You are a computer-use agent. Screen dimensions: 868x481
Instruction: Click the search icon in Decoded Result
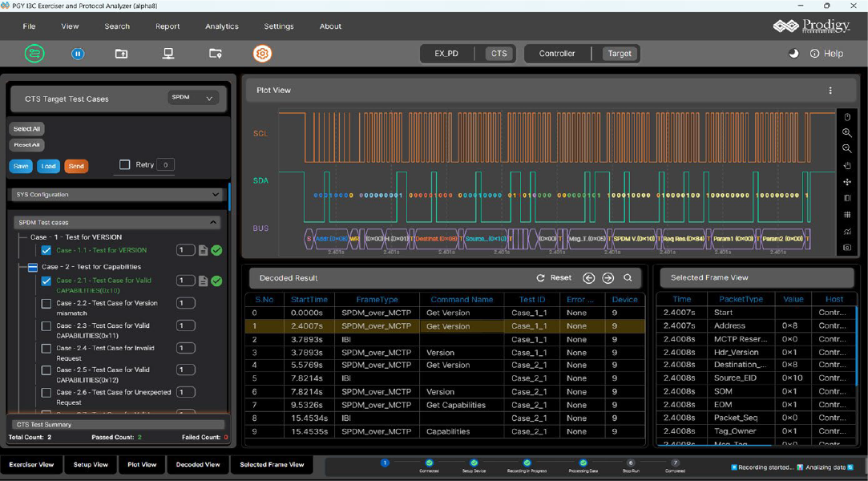pos(628,278)
